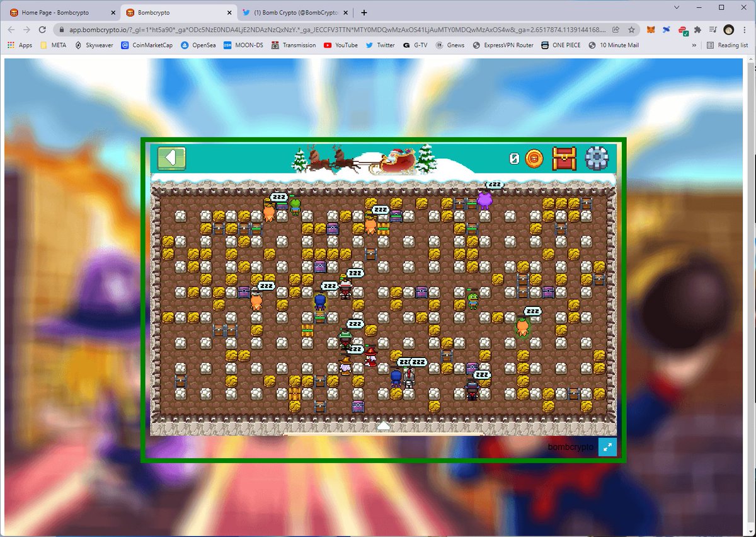
Task: Open the CoinMarketCap bookmark
Action: (147, 45)
